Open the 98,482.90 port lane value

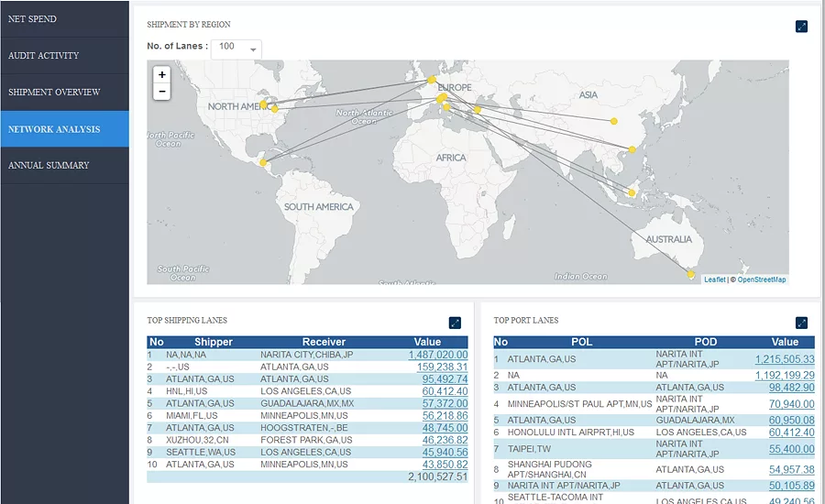791,388
